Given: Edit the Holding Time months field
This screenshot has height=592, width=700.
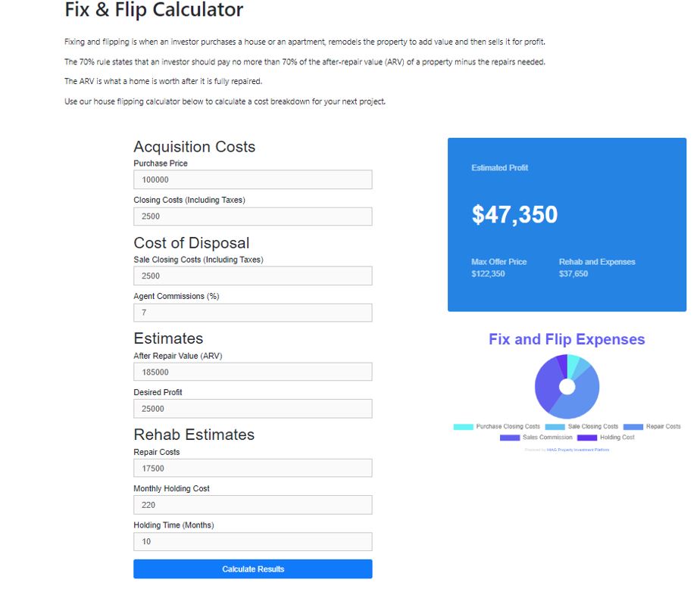Looking at the screenshot, I should pyautogui.click(x=253, y=541).
